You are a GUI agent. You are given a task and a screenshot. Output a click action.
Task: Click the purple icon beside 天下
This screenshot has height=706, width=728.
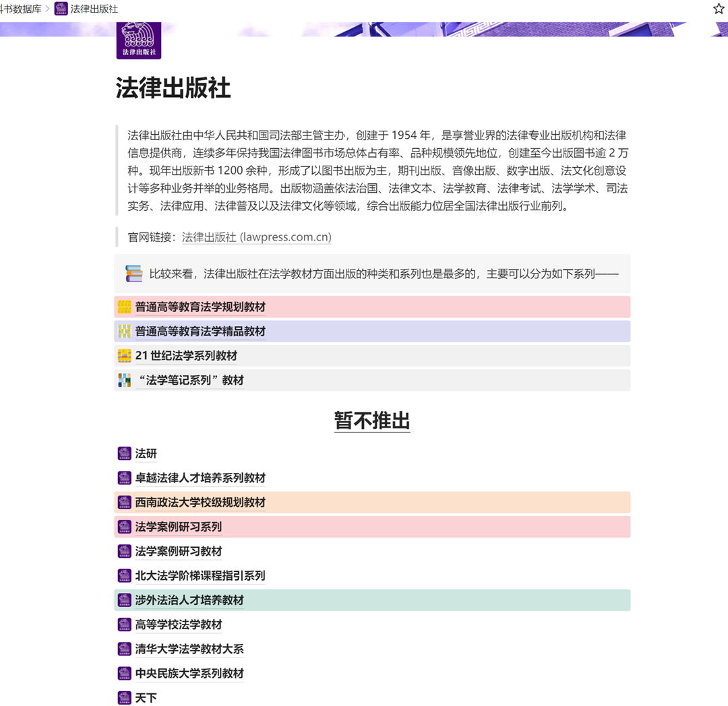click(x=125, y=698)
